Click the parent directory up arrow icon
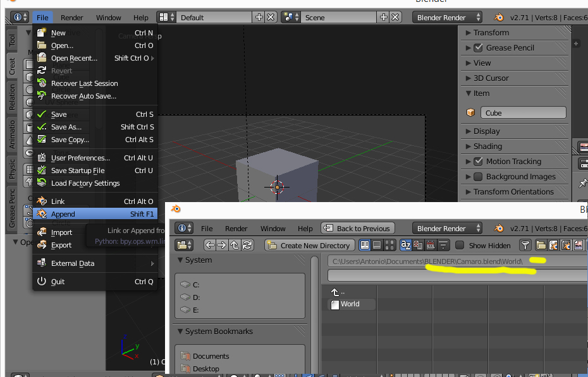588x377 pixels. point(235,245)
